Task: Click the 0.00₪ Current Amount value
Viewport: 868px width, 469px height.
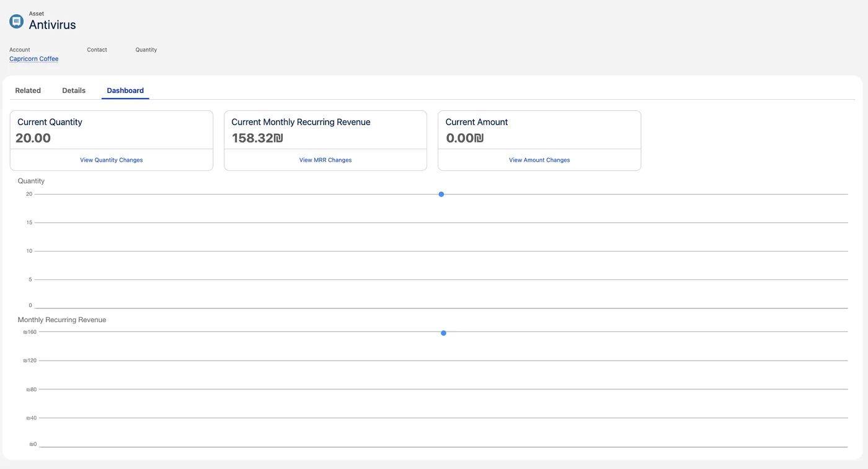Action: [464, 138]
